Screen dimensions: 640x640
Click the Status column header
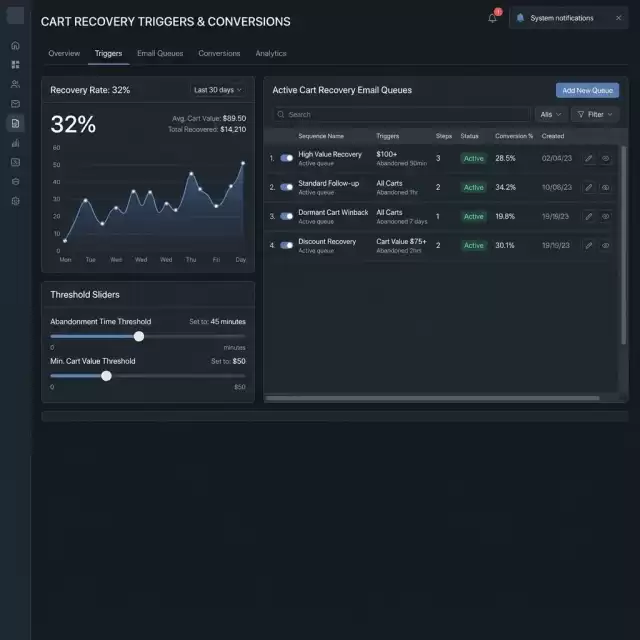coord(469,136)
